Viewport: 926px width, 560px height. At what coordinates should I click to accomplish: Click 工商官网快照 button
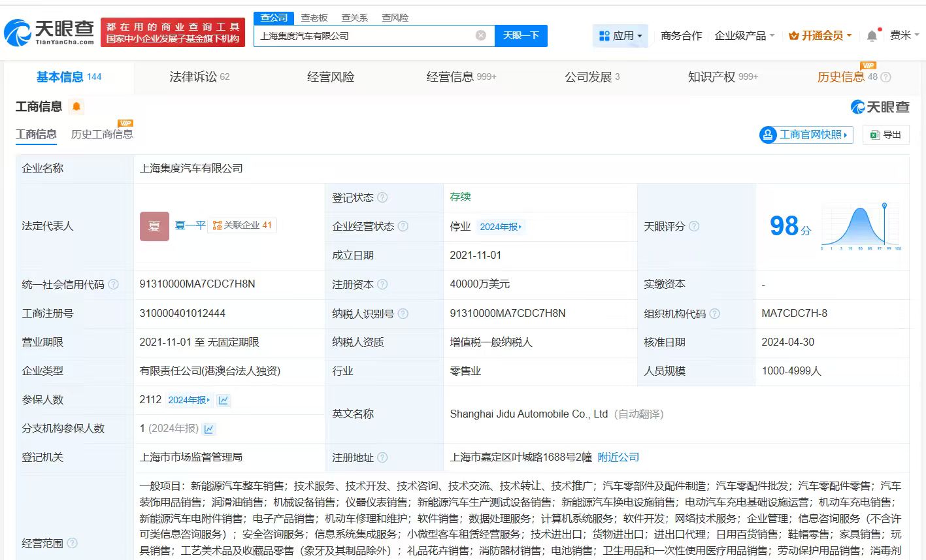[x=806, y=135]
